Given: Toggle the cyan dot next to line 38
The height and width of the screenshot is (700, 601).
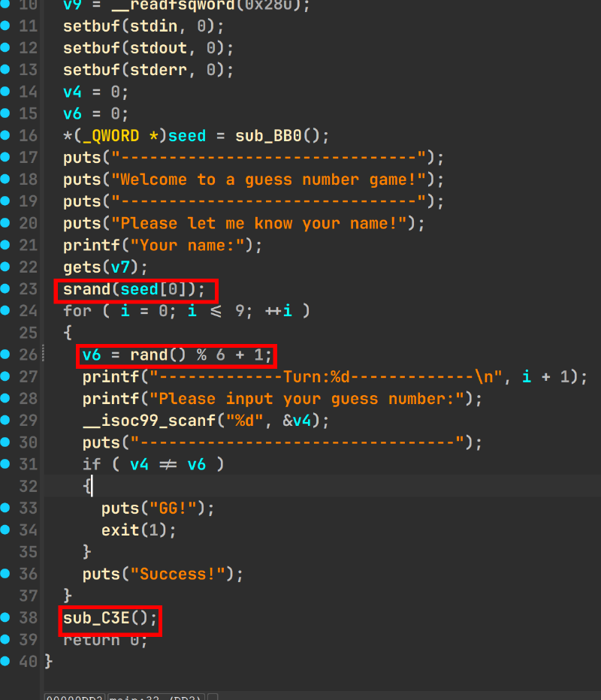Looking at the screenshot, I should (x=6, y=617).
